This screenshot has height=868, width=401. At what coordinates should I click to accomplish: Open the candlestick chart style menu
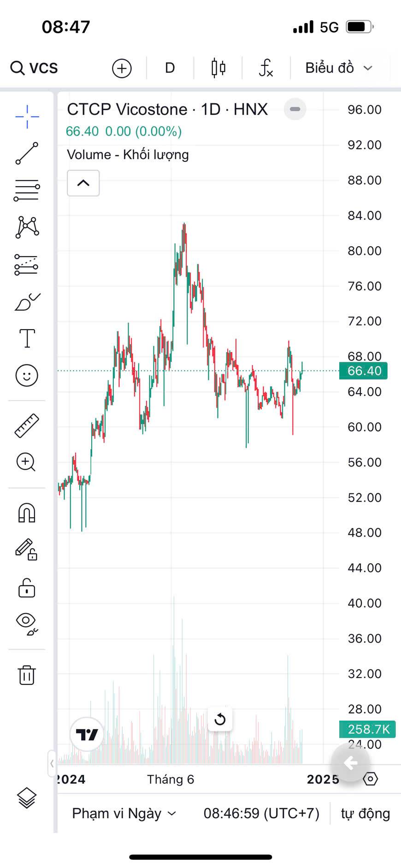coord(218,68)
